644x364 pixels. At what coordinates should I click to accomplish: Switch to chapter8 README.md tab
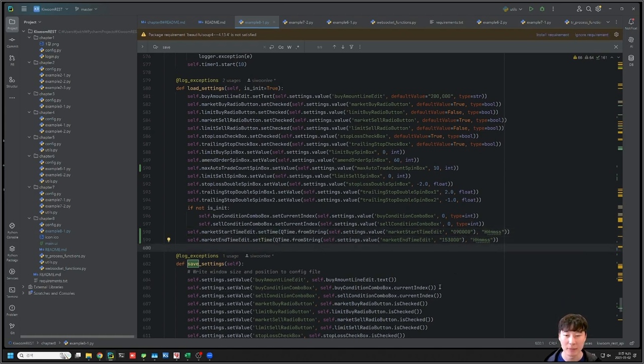pyautogui.click(x=163, y=22)
